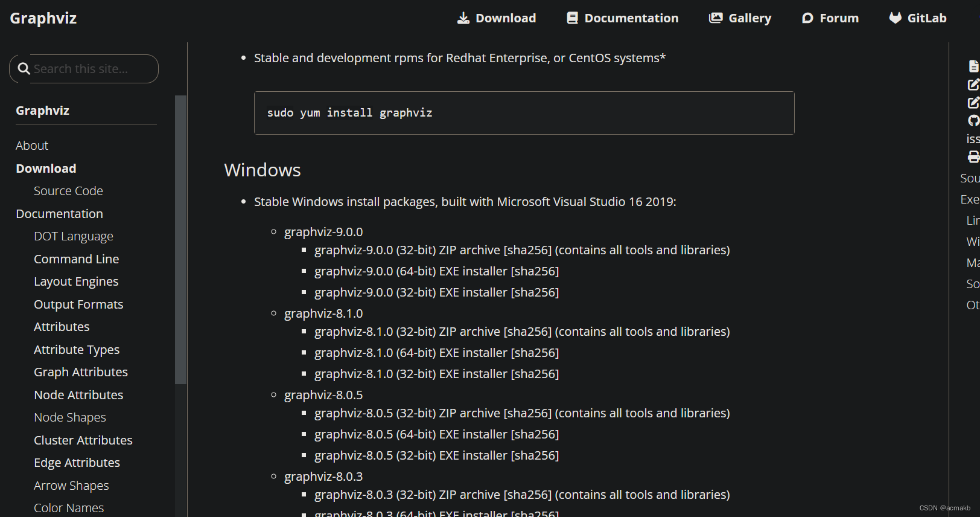The image size is (980, 517).
Task: Open sha256 for graphviz-9.0.0 64-bit EXE
Action: pyautogui.click(x=535, y=271)
